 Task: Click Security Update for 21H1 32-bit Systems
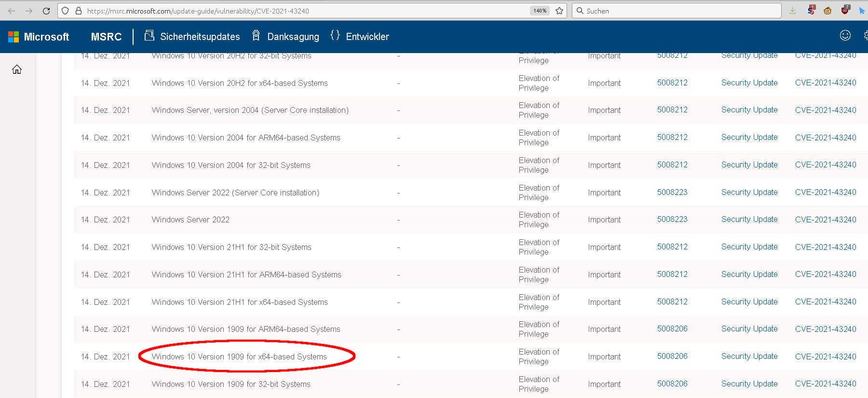(749, 247)
